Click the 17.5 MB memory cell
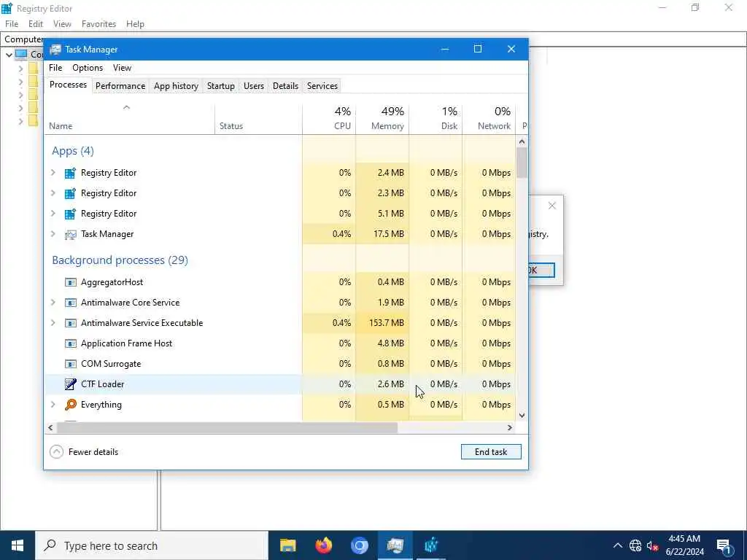Viewport: 747px width, 560px height. [x=382, y=234]
